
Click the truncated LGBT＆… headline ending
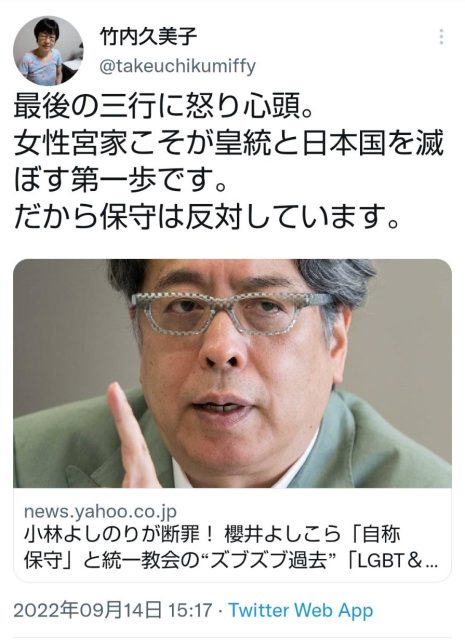tap(392, 561)
